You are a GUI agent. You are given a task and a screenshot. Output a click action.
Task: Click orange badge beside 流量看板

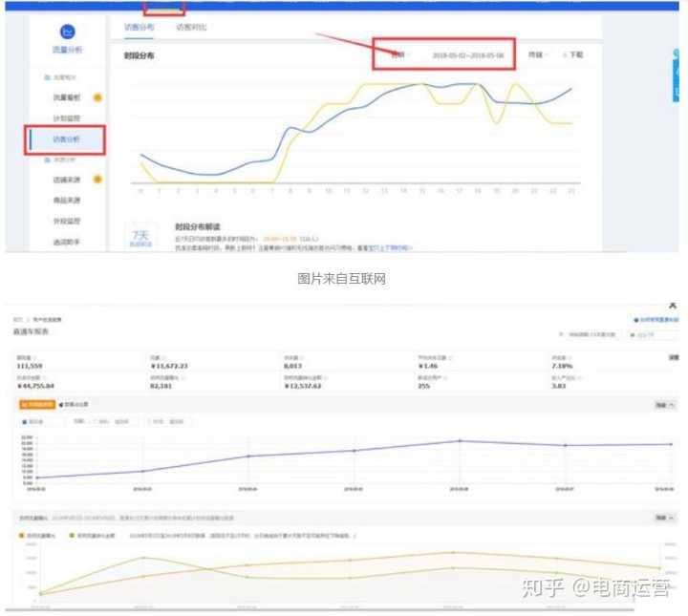point(97,97)
